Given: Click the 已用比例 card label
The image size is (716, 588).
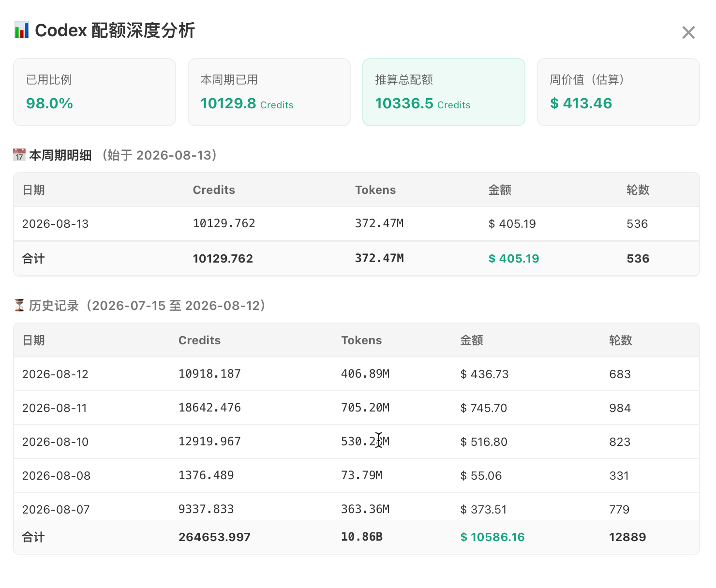Looking at the screenshot, I should [x=49, y=80].
